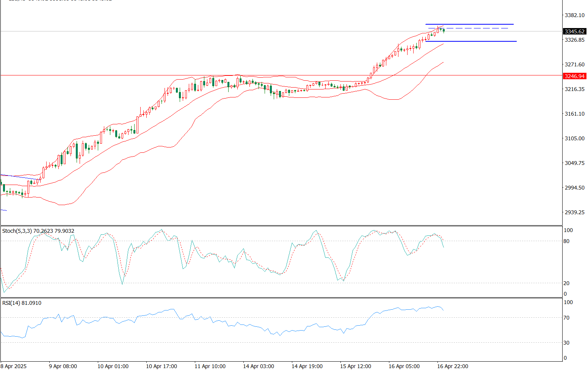Click the 16 Apr 22:00 time label
Viewport: 588px width, 370px height.
[x=453, y=366]
